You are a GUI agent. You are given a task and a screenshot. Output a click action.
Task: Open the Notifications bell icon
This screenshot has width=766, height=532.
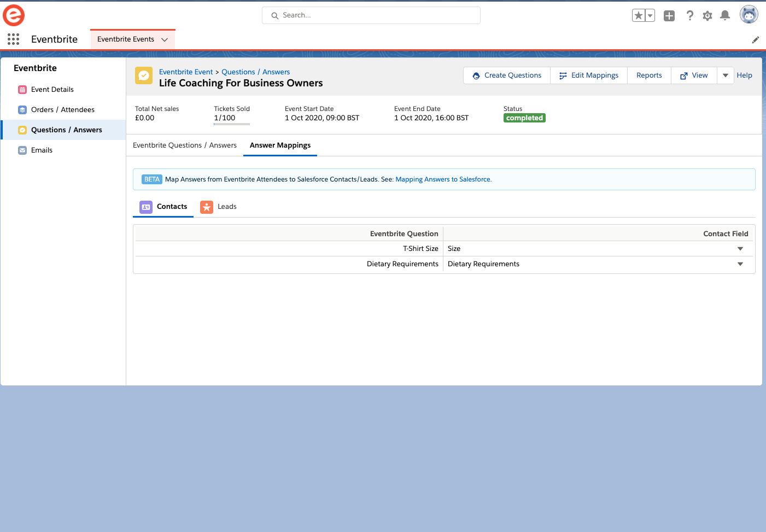725,15
